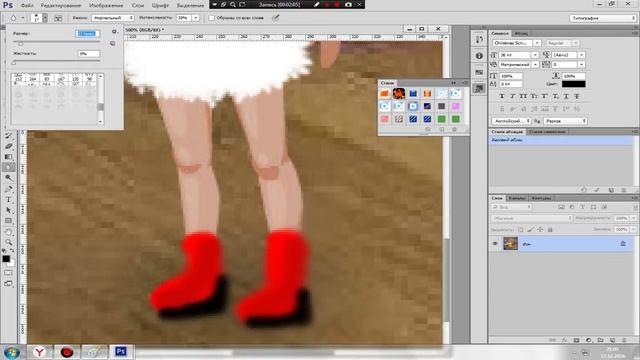Viewport: 640px width, 360px height.
Task: Open the leading (Auto) dropdown
Action: (x=582, y=55)
